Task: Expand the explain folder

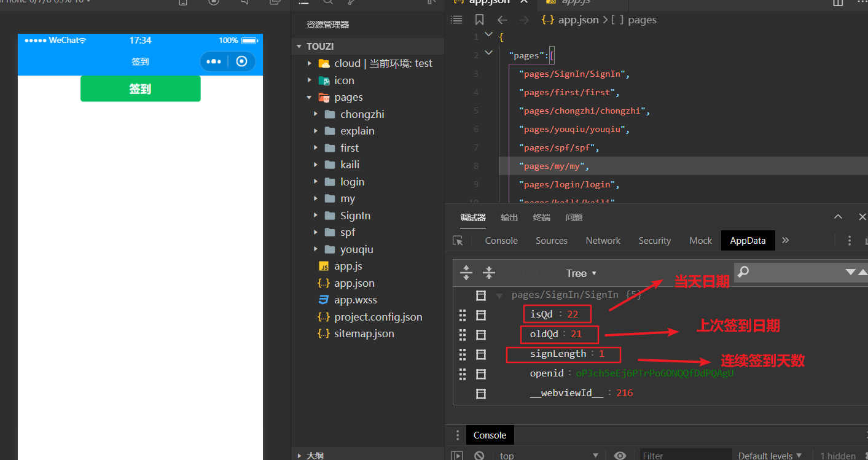Action: click(316, 131)
